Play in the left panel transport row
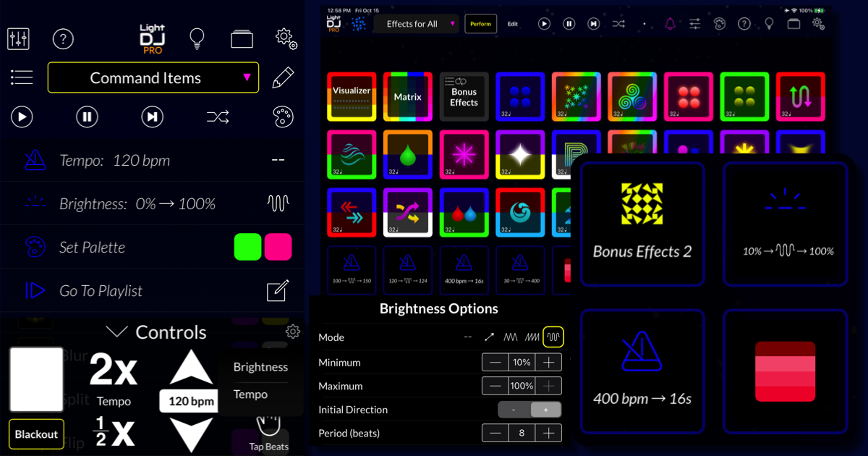This screenshot has width=868, height=456. [22, 117]
